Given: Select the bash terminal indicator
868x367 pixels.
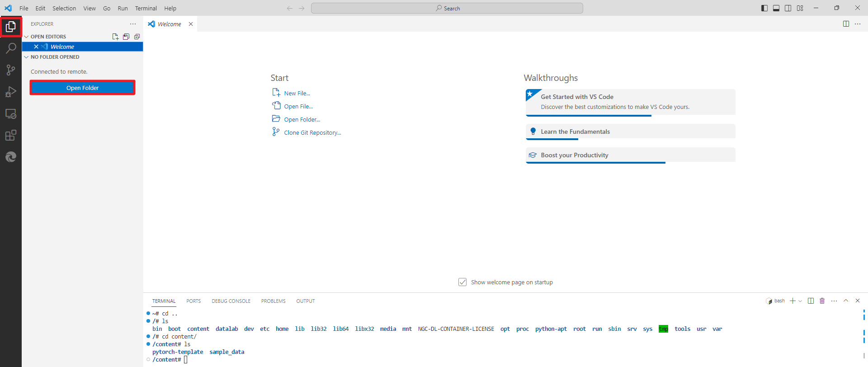Looking at the screenshot, I should click(x=775, y=301).
